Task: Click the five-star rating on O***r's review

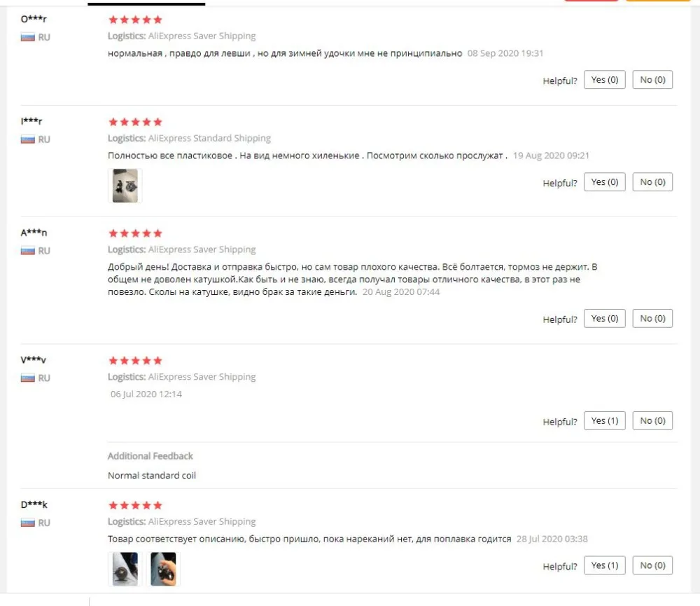Action: (x=135, y=20)
